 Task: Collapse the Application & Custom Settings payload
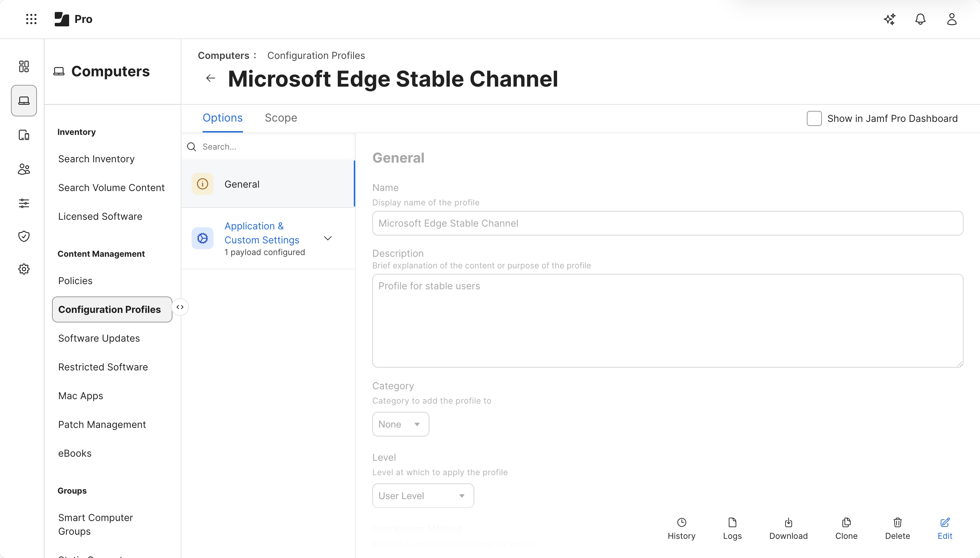327,238
